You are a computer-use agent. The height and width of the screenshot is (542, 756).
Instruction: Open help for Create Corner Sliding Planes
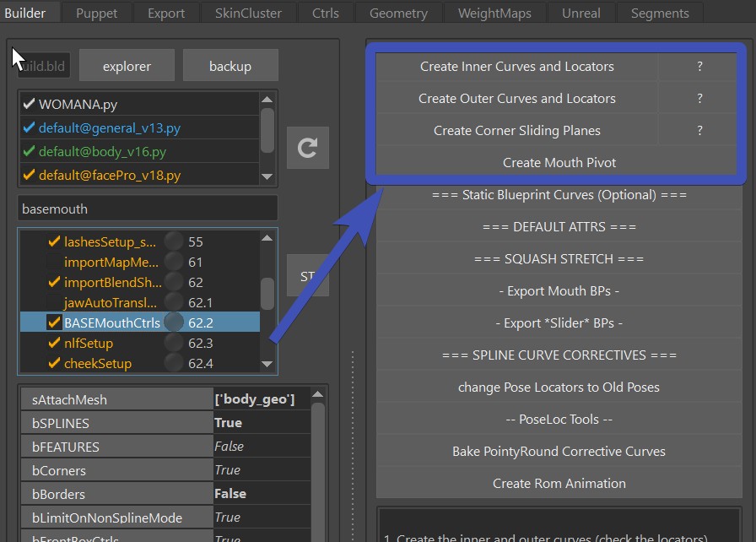[699, 130]
